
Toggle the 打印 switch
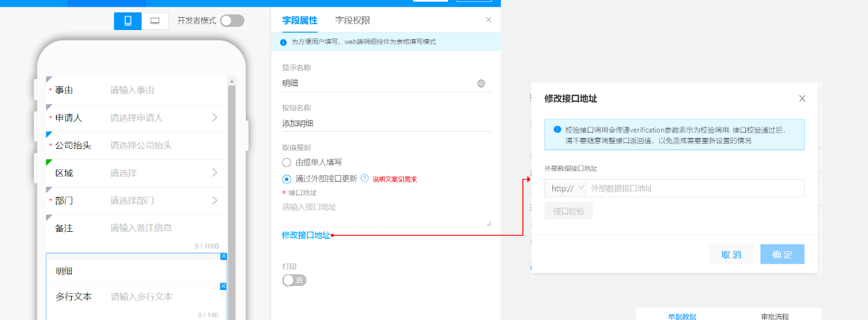coord(294,280)
